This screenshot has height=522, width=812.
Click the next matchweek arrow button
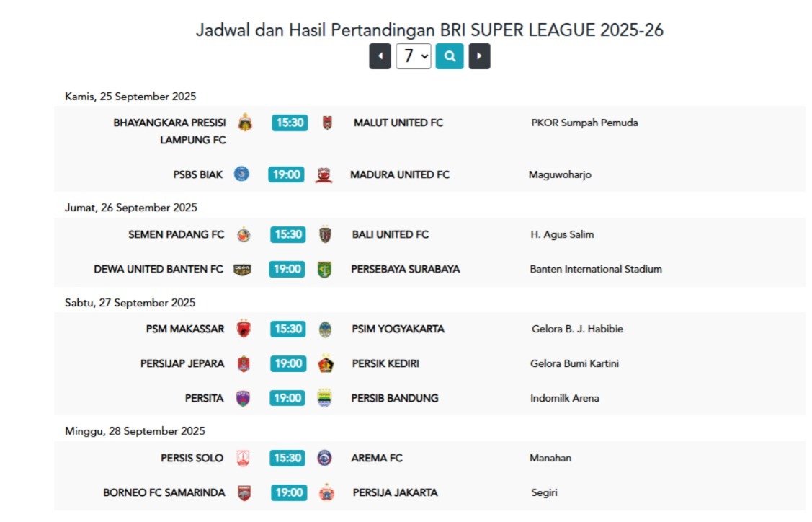(x=479, y=56)
